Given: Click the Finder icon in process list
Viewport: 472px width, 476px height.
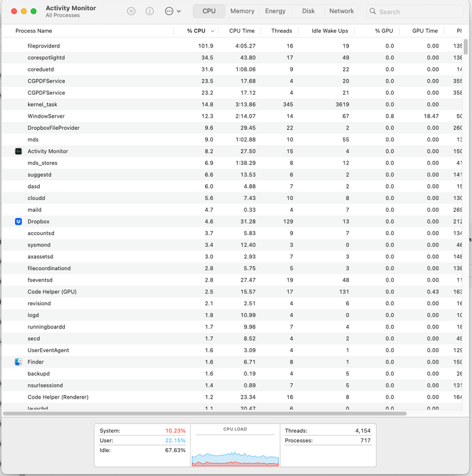Looking at the screenshot, I should [18, 362].
